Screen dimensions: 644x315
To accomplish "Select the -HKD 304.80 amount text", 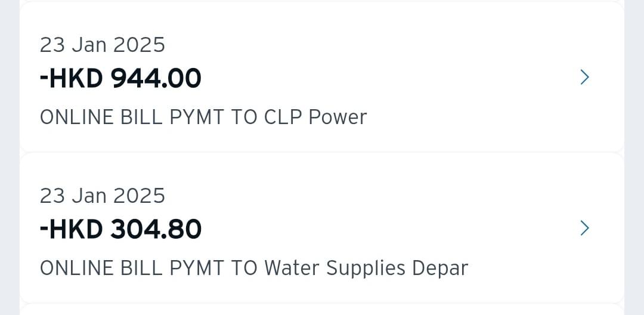I will pyautogui.click(x=120, y=229).
